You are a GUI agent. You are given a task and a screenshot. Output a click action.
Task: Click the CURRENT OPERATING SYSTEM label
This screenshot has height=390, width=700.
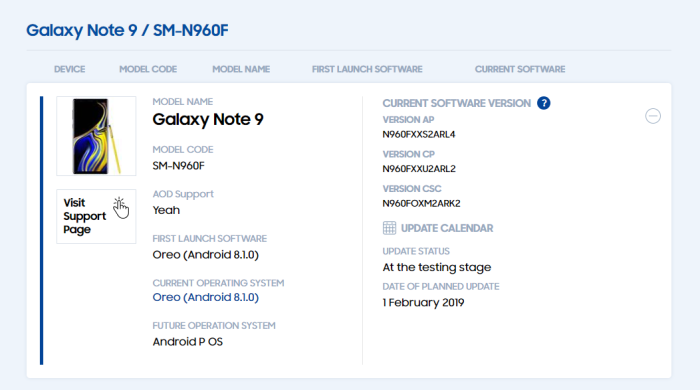218,283
